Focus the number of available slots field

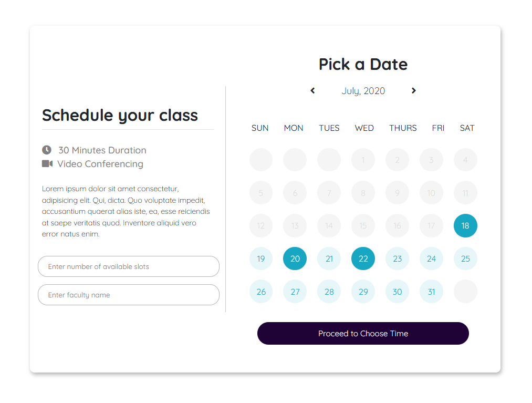(x=129, y=266)
